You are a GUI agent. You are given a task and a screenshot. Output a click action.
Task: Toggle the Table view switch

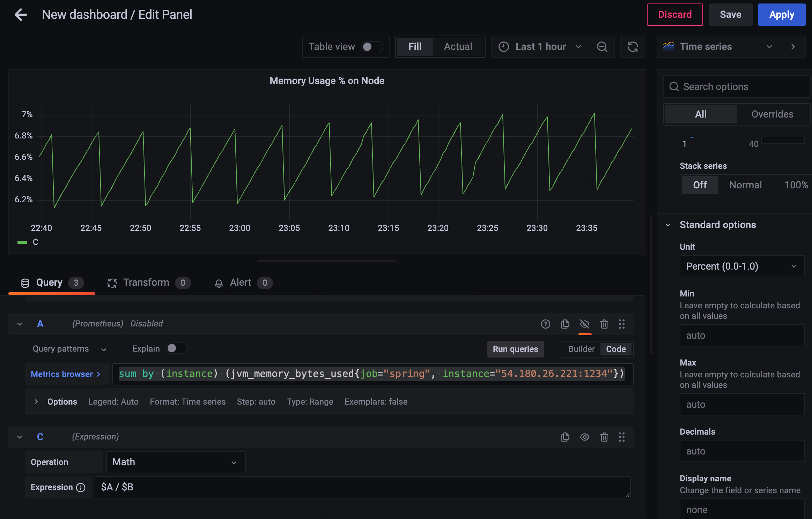point(371,47)
